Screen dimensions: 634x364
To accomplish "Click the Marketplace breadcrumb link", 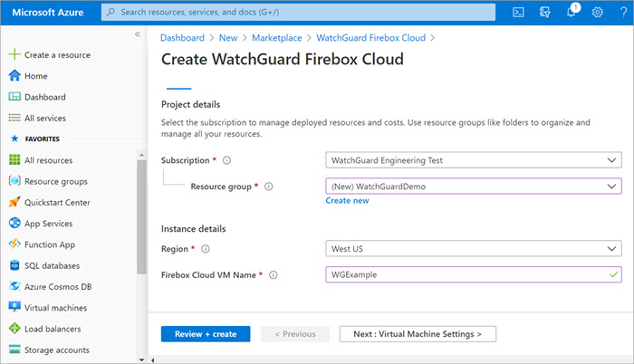I will (277, 38).
